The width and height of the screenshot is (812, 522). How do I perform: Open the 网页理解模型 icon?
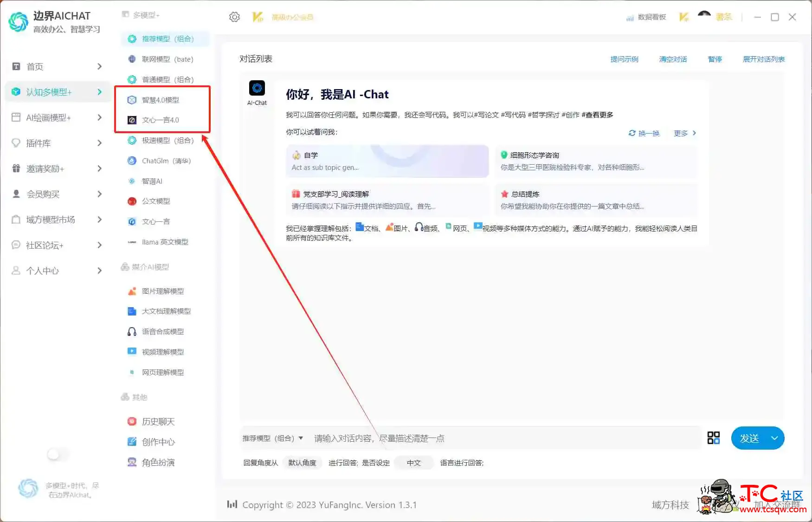click(x=132, y=372)
